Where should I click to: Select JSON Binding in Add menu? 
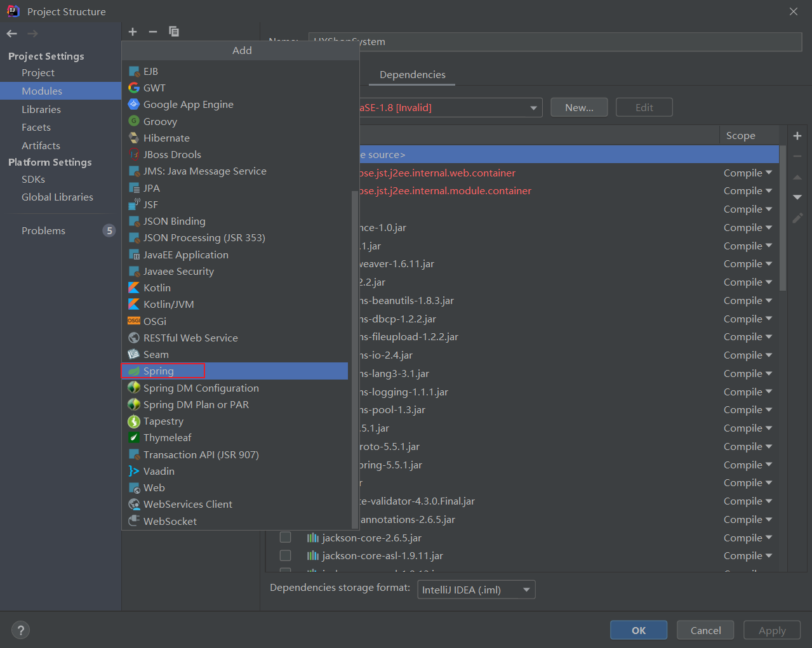click(234, 221)
